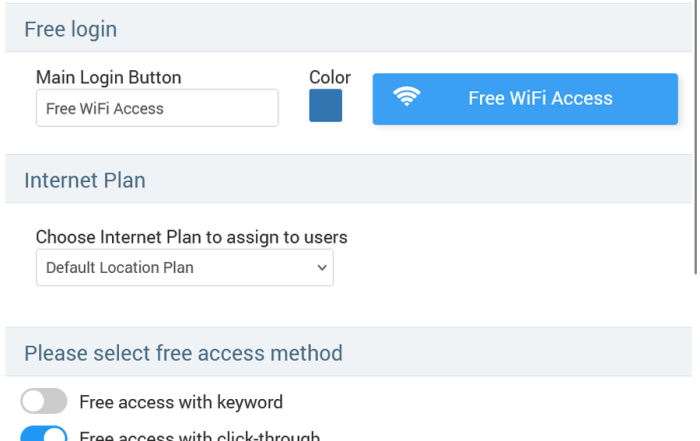Click the 'Free access with keyword' label text
Viewport: 700px width, 441px height.
pos(181,402)
